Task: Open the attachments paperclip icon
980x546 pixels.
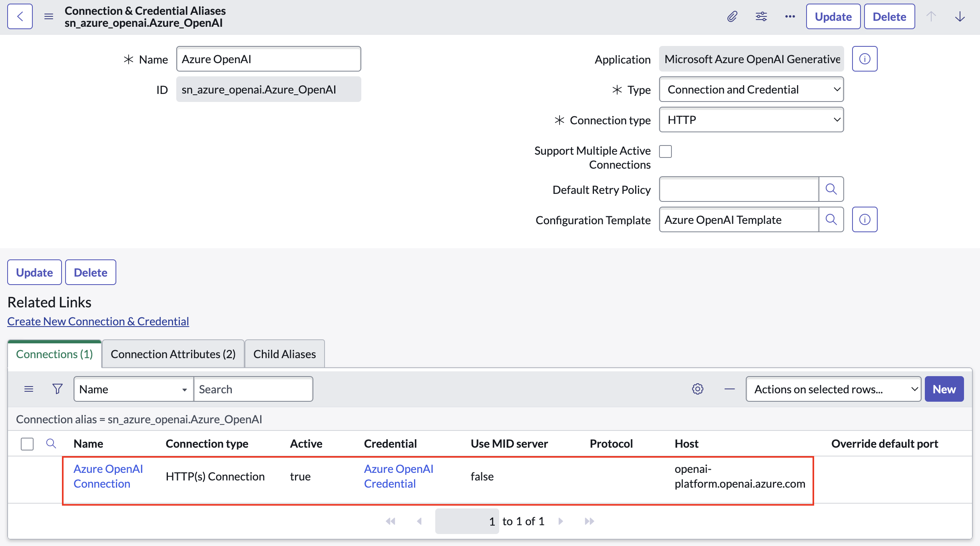Action: (732, 16)
